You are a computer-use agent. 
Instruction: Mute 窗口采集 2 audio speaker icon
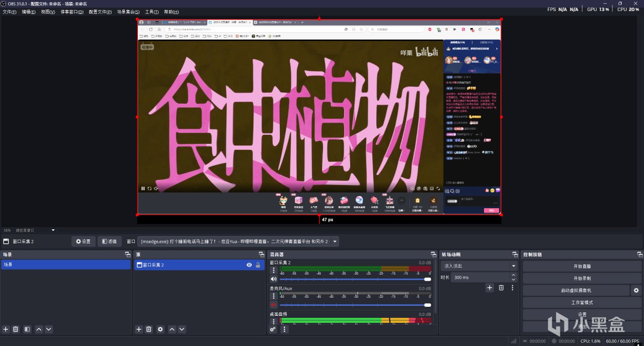tap(274, 279)
